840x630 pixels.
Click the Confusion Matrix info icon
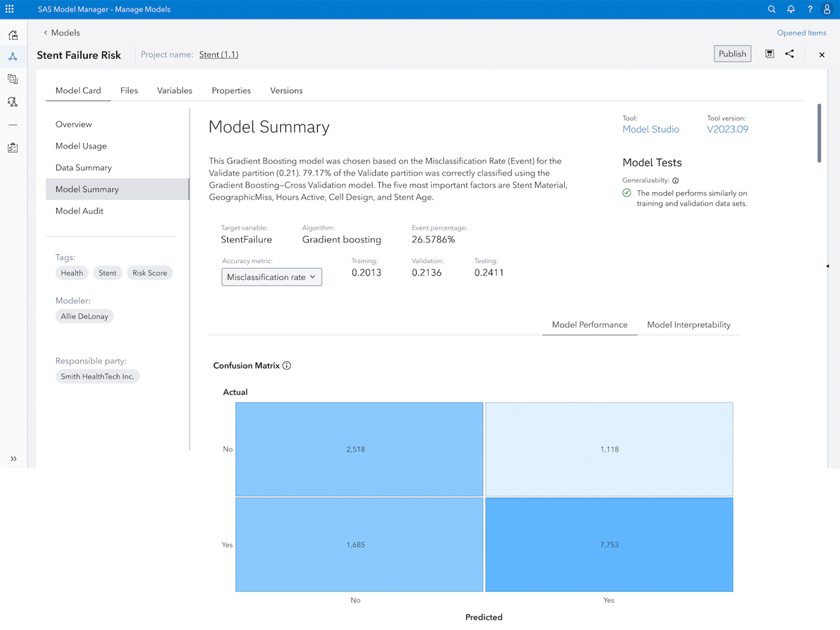tap(287, 365)
